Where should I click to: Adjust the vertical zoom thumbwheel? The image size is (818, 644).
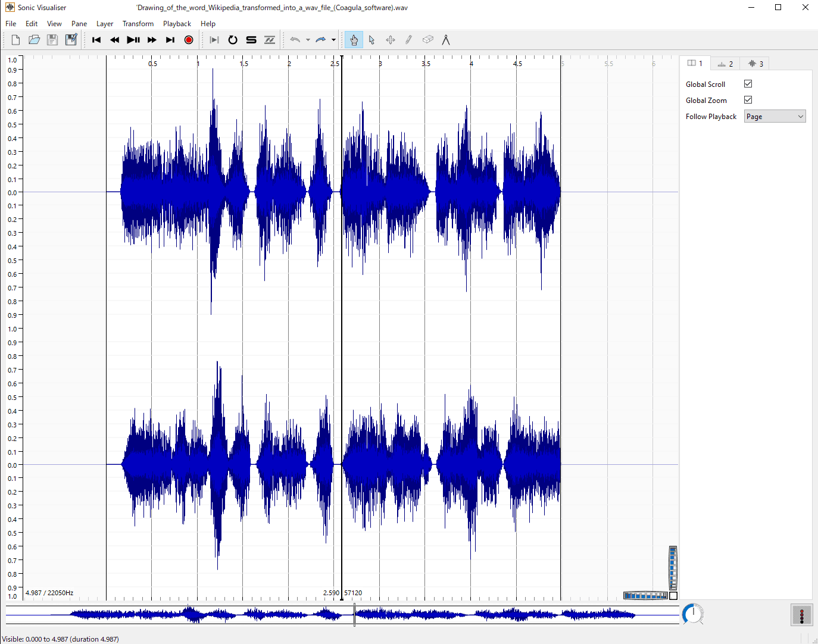[x=673, y=568]
